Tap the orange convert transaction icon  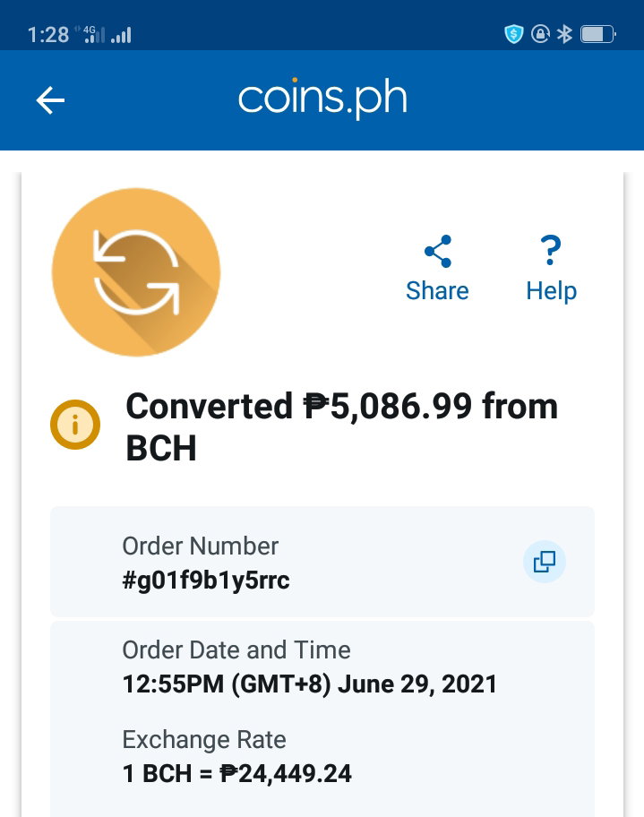[x=136, y=272]
